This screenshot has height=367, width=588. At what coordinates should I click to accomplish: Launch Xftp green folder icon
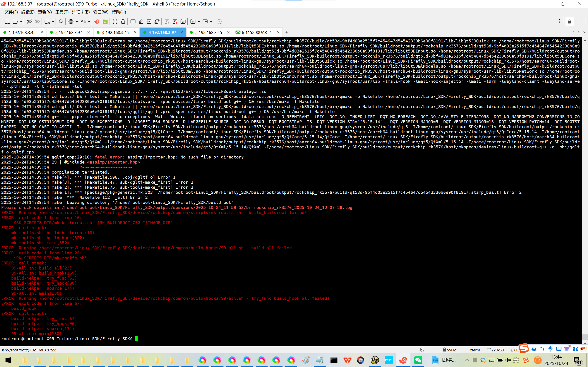(105, 22)
